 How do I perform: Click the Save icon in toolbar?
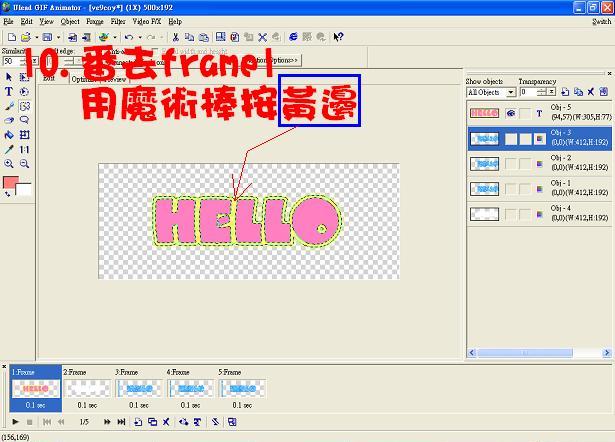click(x=47, y=37)
